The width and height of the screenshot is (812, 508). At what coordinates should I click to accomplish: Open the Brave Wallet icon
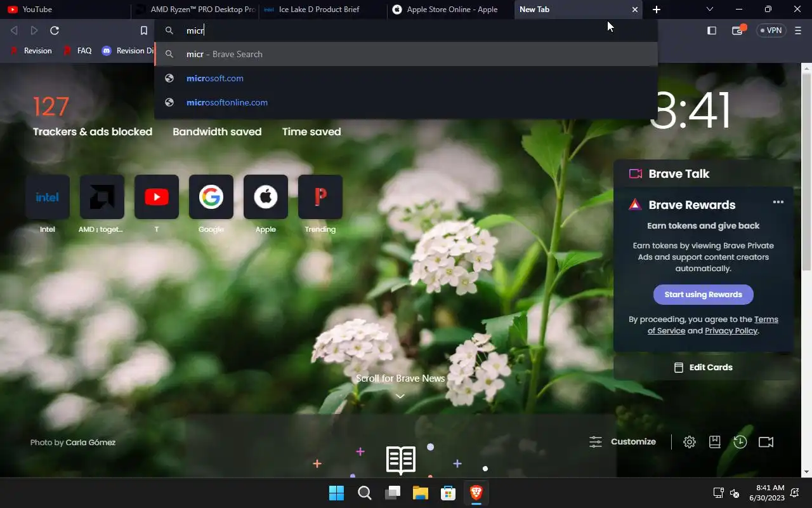pyautogui.click(x=738, y=30)
